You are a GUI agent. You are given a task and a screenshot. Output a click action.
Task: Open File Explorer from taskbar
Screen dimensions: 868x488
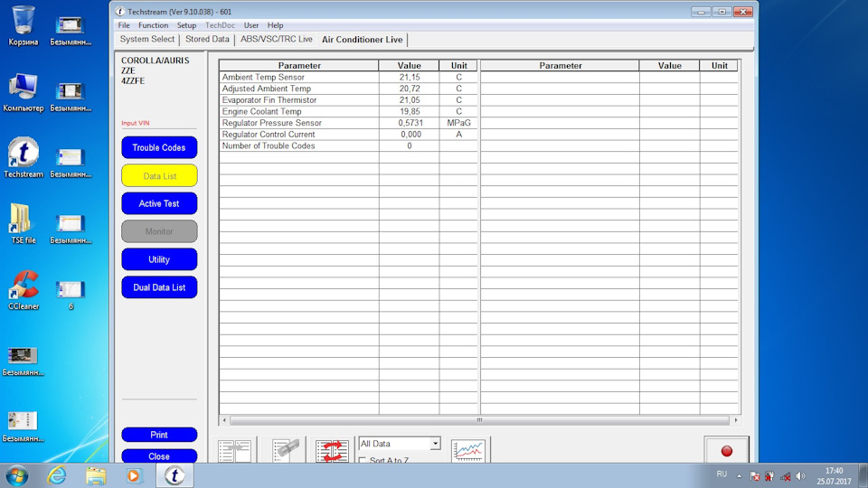pyautogui.click(x=96, y=476)
